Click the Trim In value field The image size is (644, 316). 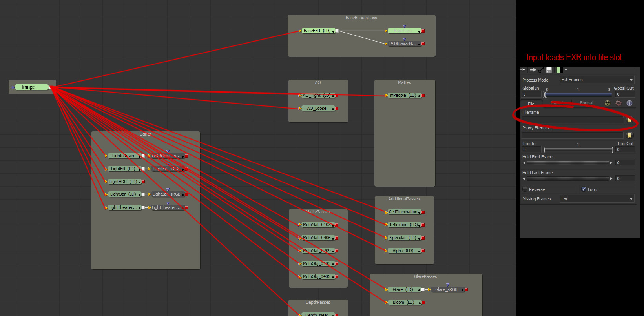tap(531, 149)
